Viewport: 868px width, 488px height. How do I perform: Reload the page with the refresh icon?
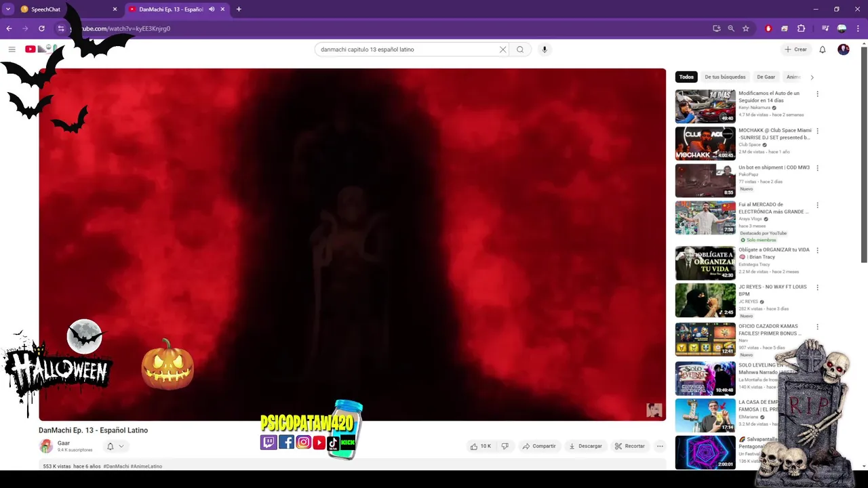pyautogui.click(x=41, y=28)
